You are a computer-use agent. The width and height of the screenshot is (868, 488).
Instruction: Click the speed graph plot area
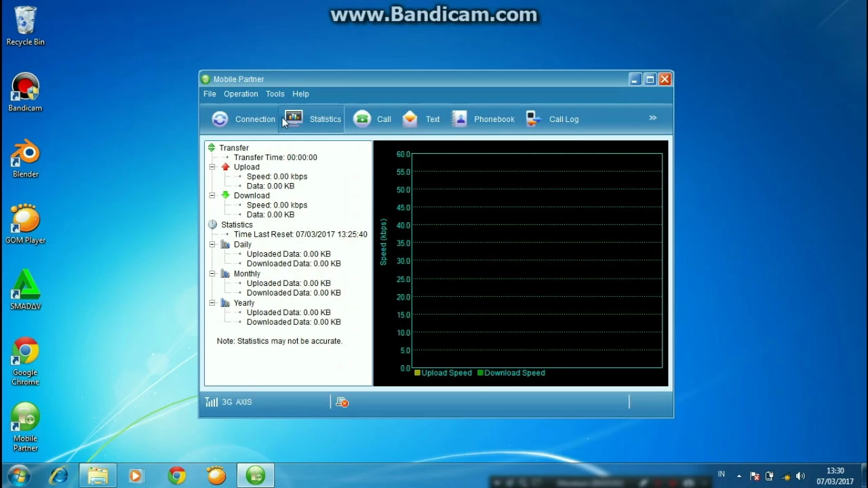536,261
